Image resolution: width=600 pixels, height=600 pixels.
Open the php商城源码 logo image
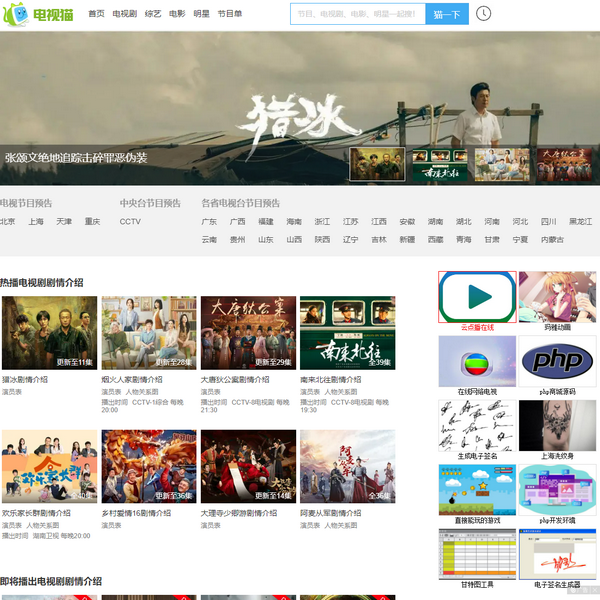pyautogui.click(x=556, y=360)
